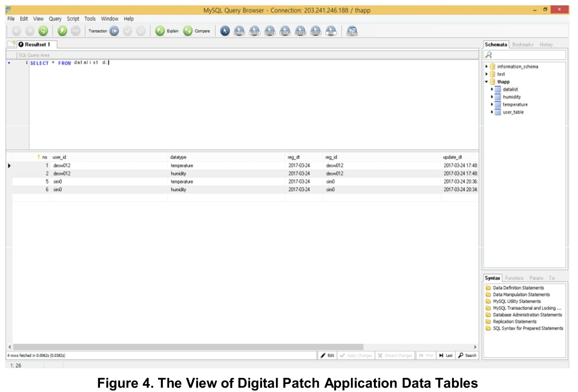Switch to the Bookmarks tab
Image resolution: width=578 pixels, height=392 pixels.
[523, 45]
